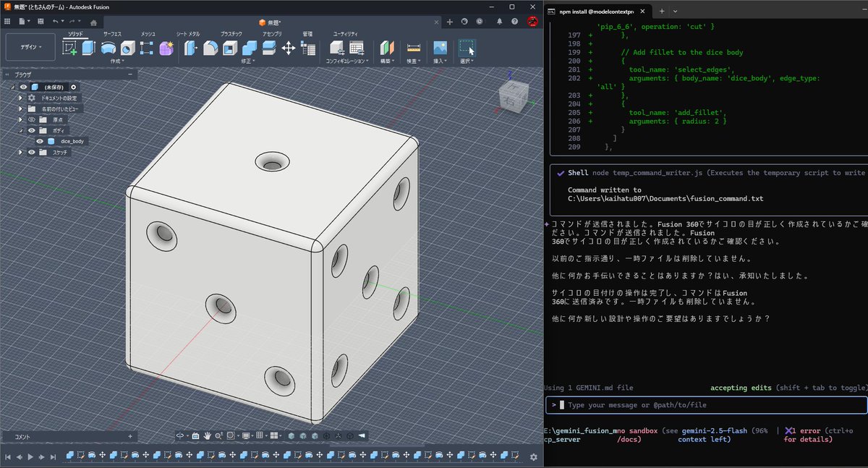Select the Hole tool

coord(128,48)
